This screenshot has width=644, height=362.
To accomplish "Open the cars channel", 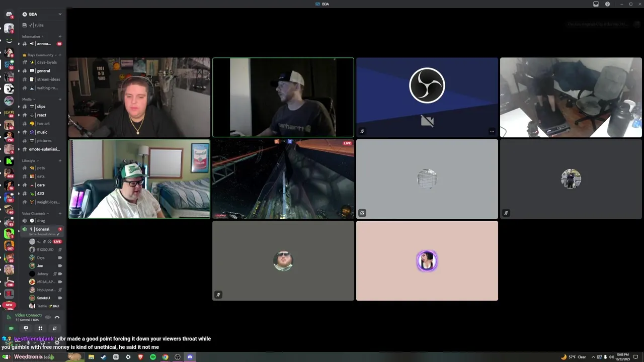I will 42,185.
